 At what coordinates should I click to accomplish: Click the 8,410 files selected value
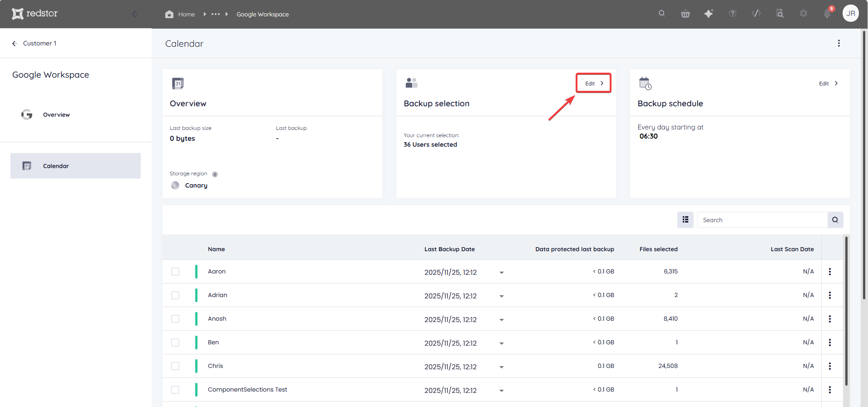671,319
